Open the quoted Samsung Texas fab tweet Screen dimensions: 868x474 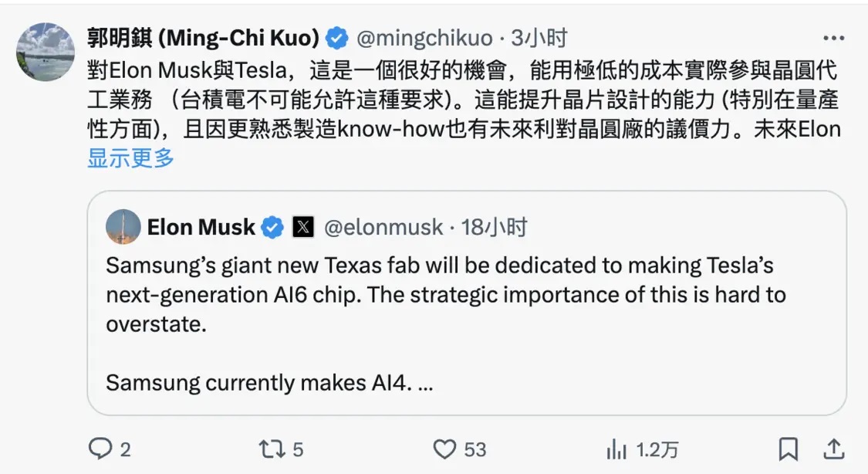(x=467, y=303)
